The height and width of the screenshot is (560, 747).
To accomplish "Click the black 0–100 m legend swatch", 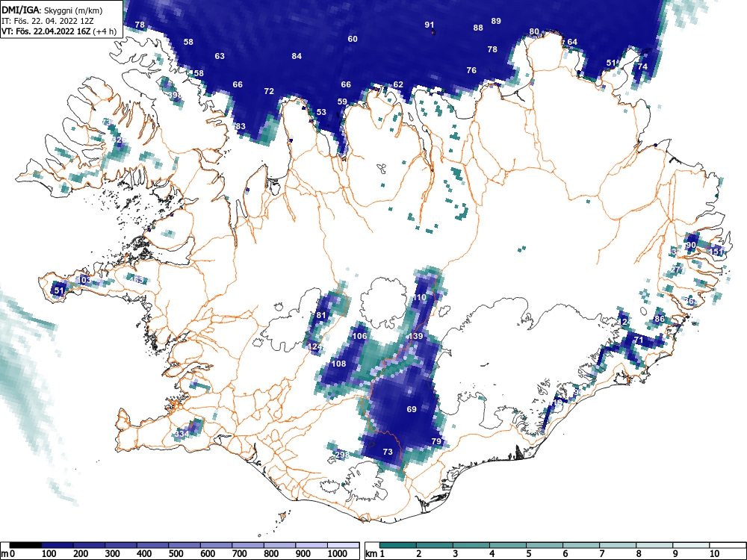I will (25, 545).
